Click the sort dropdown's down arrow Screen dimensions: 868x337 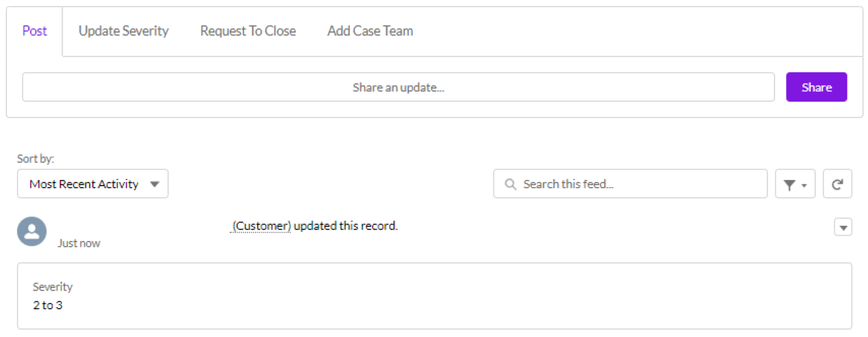click(x=155, y=184)
